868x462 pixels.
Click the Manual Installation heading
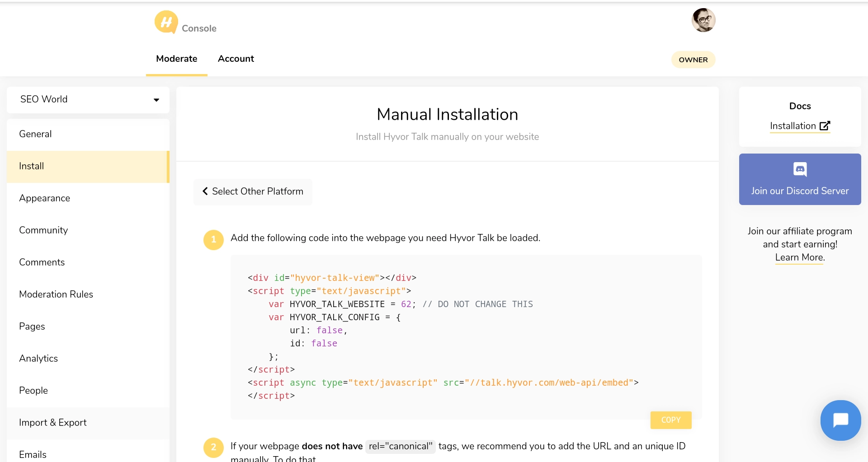click(x=447, y=114)
